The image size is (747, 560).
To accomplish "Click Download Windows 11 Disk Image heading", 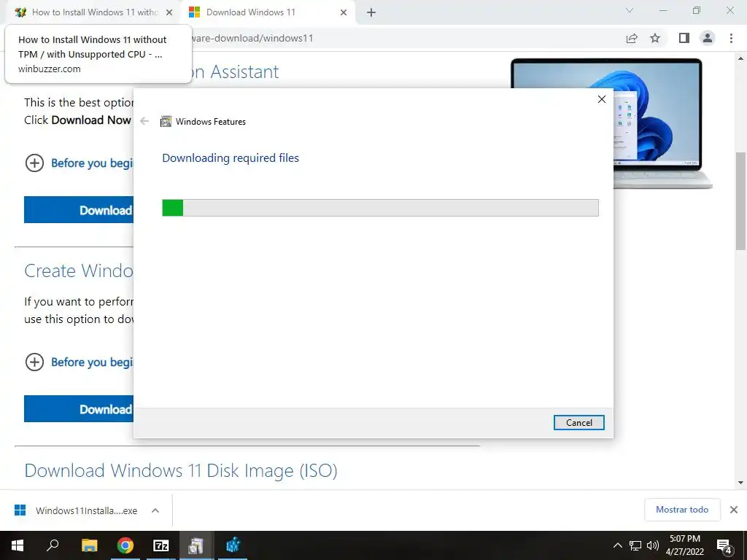I will [x=181, y=470].
